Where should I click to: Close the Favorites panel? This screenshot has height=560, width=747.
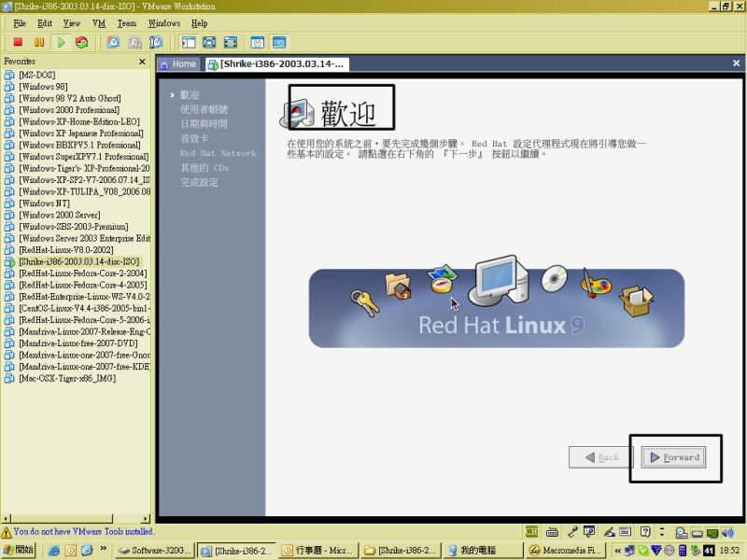[x=142, y=62]
